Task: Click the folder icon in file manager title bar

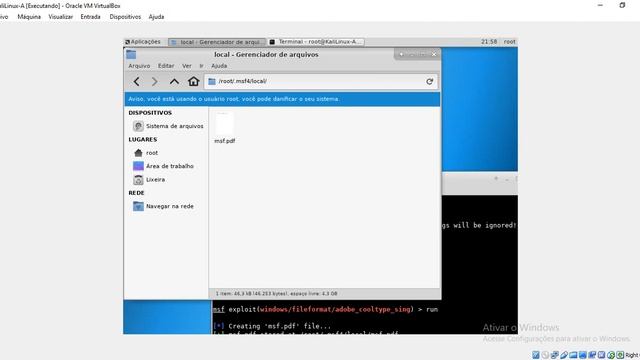Action: tap(131, 54)
